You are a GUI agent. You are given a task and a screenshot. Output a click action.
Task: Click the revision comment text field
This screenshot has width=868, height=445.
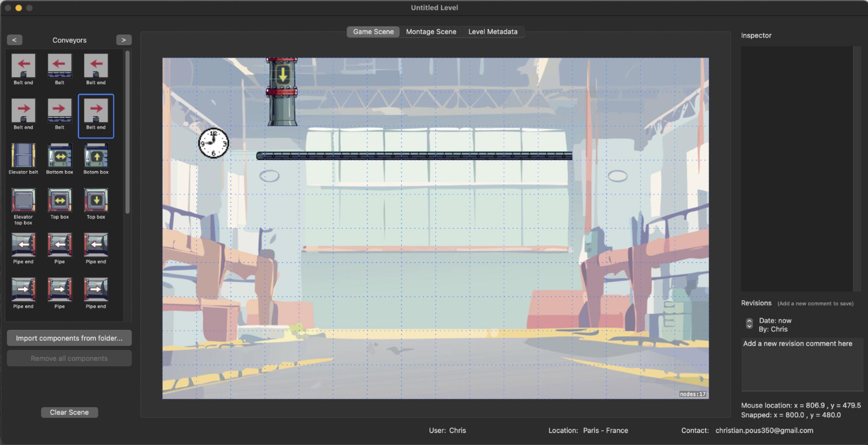tap(801, 364)
